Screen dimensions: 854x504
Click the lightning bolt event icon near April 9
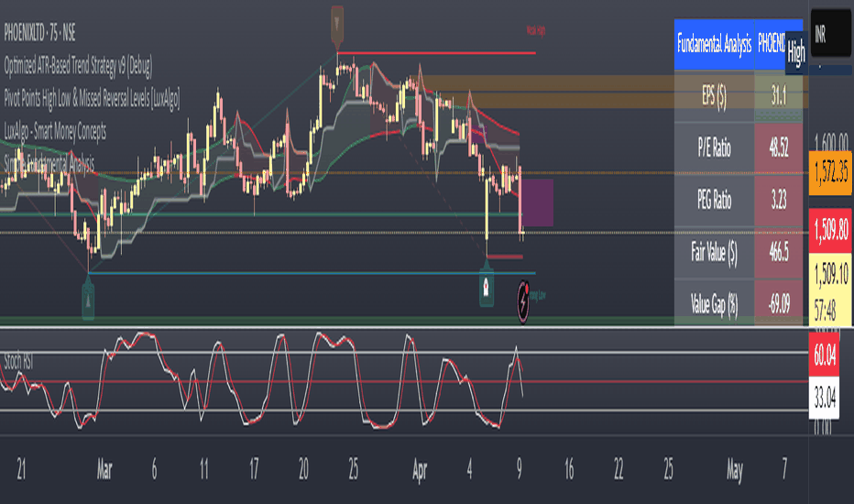pyautogui.click(x=523, y=301)
